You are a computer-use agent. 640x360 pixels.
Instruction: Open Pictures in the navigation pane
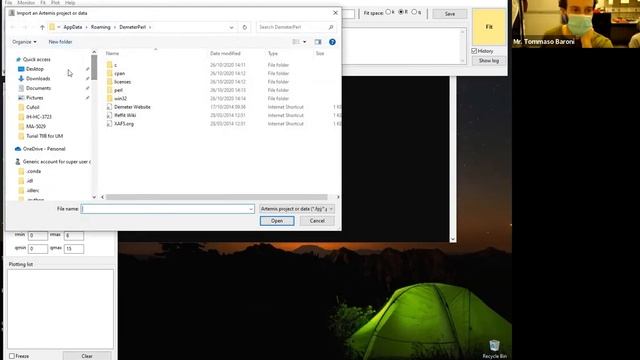tap(35, 98)
